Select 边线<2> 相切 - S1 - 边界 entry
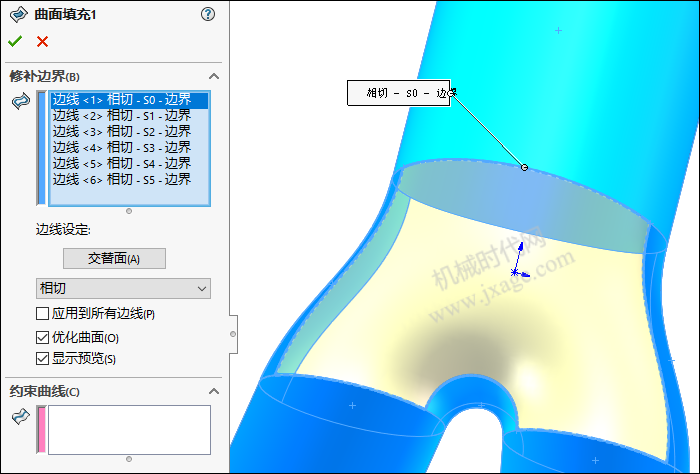The image size is (700, 474). 129,116
